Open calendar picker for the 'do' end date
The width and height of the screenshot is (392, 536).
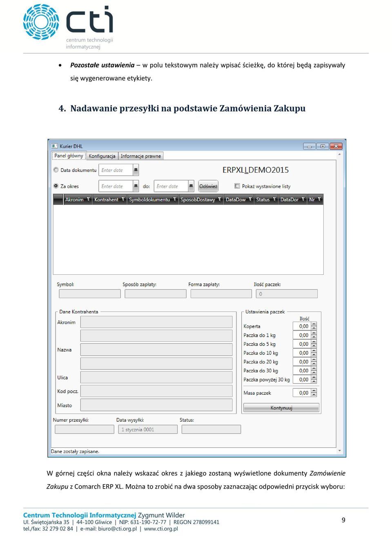[x=191, y=186]
